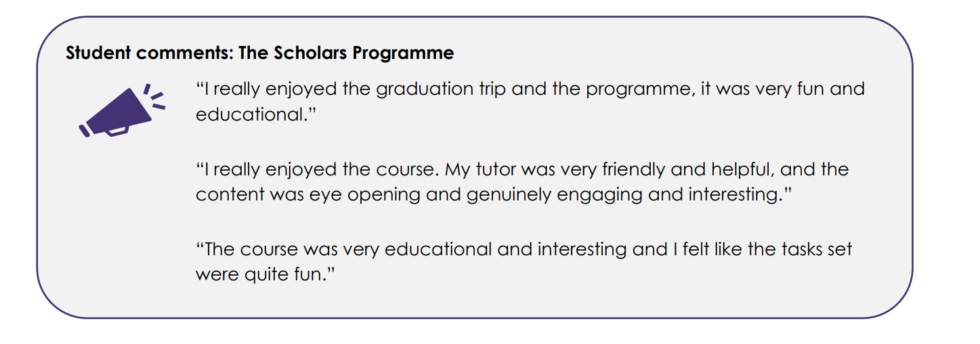Select the quote line mentioning the graduation trip
Viewport: 980px width, 344px height.
pyautogui.click(x=530, y=89)
